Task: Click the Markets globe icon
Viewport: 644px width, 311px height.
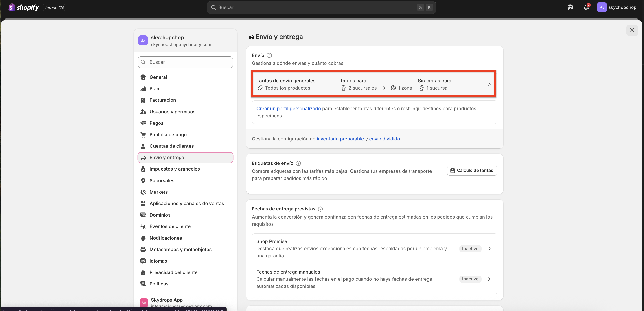Action: [x=143, y=192]
